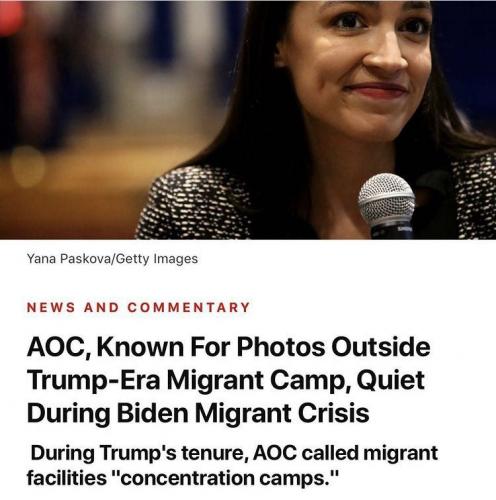Viewport: 496px width, 500px height.
Task: Click the Yana Paskova/Getty Images photo credit
Action: [112, 259]
